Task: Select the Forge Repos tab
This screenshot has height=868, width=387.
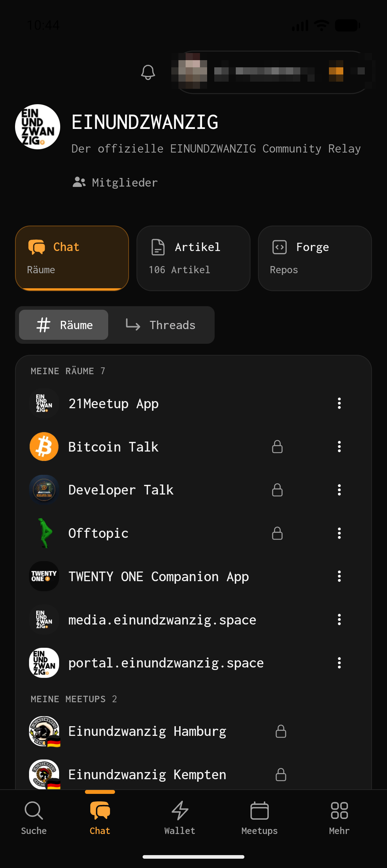Action: 315,258
